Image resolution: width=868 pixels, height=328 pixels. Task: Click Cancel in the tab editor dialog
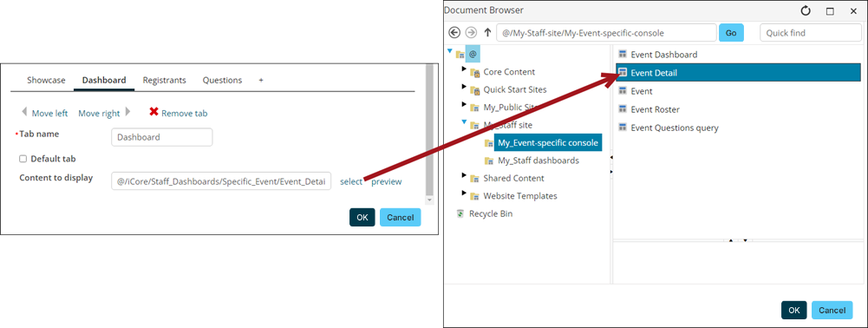click(x=401, y=217)
